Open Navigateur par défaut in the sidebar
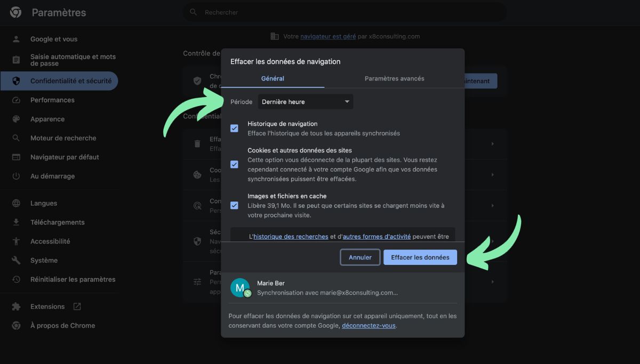The height and width of the screenshot is (364, 640). click(x=65, y=157)
